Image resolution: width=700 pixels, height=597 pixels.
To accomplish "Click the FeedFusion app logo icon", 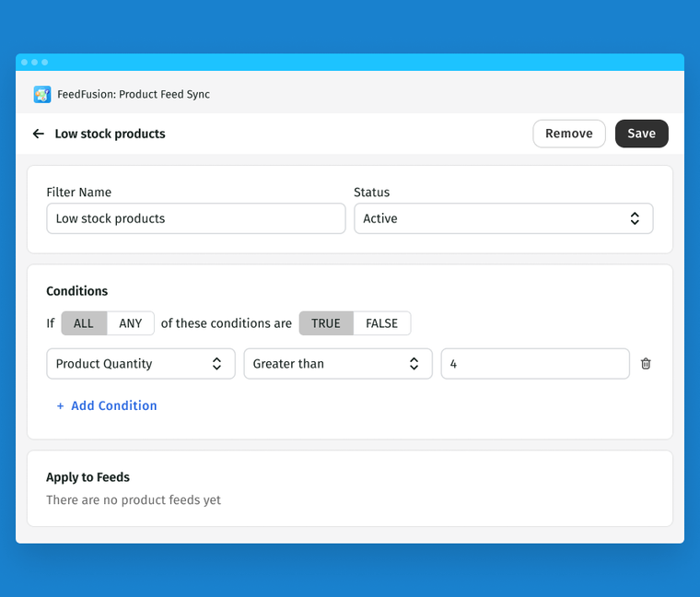I will pos(42,94).
